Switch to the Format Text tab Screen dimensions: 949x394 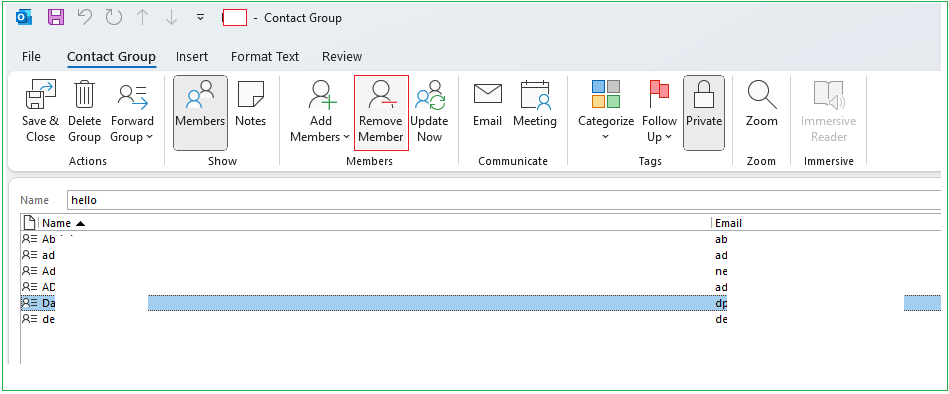tap(264, 56)
